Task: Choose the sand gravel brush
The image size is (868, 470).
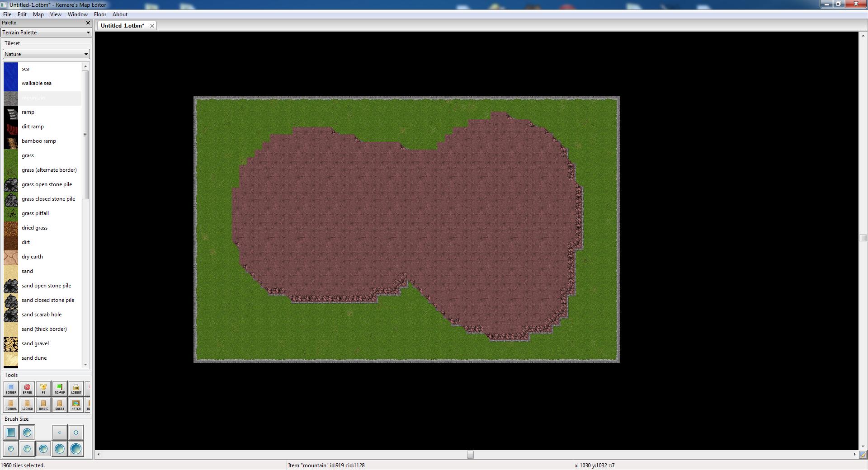Action: click(42, 343)
